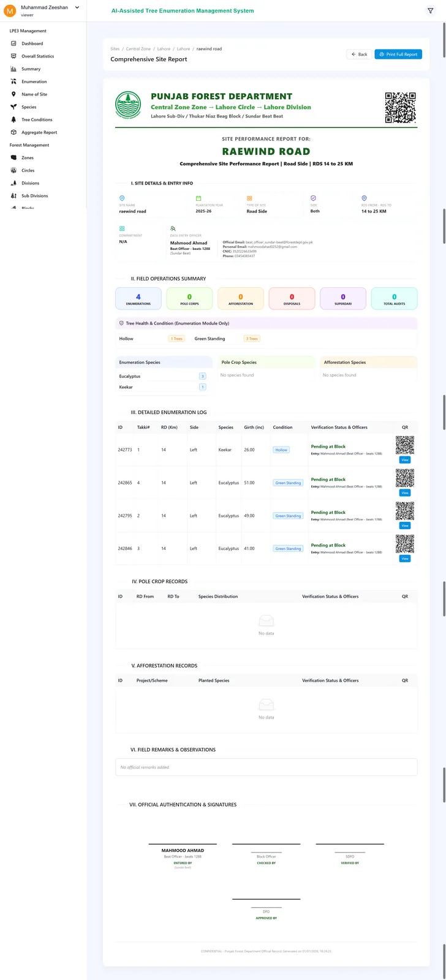
Task: Click the Disposals count card
Action: [x=292, y=298]
